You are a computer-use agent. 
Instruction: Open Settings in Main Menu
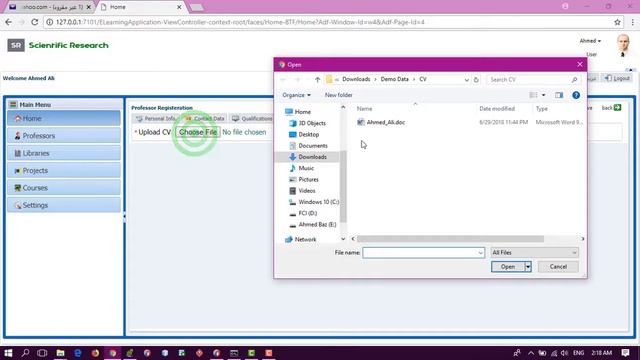pos(64,205)
